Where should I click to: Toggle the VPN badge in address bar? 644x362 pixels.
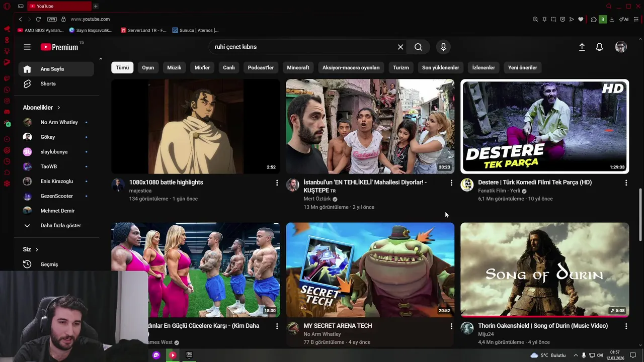(x=52, y=19)
